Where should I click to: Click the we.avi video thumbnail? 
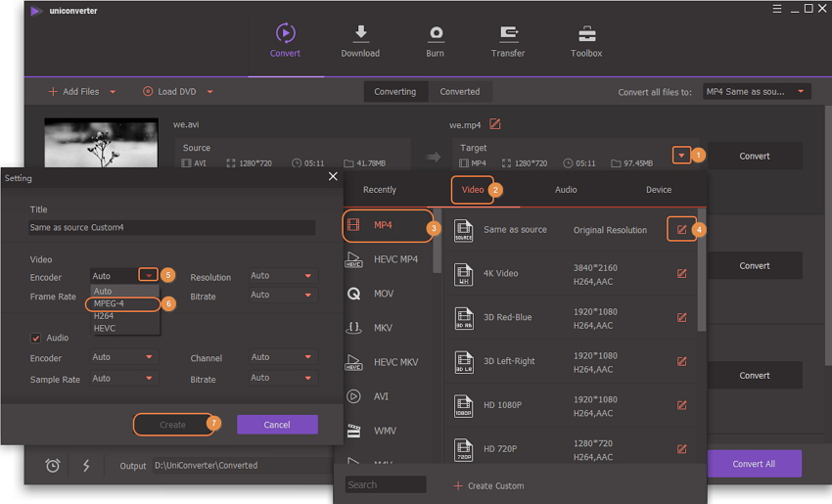[x=102, y=142]
